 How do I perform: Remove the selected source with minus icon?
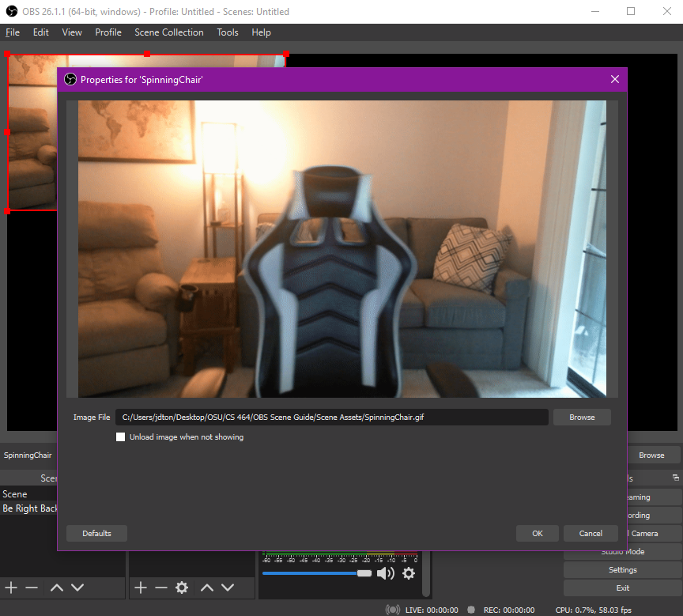click(x=161, y=588)
